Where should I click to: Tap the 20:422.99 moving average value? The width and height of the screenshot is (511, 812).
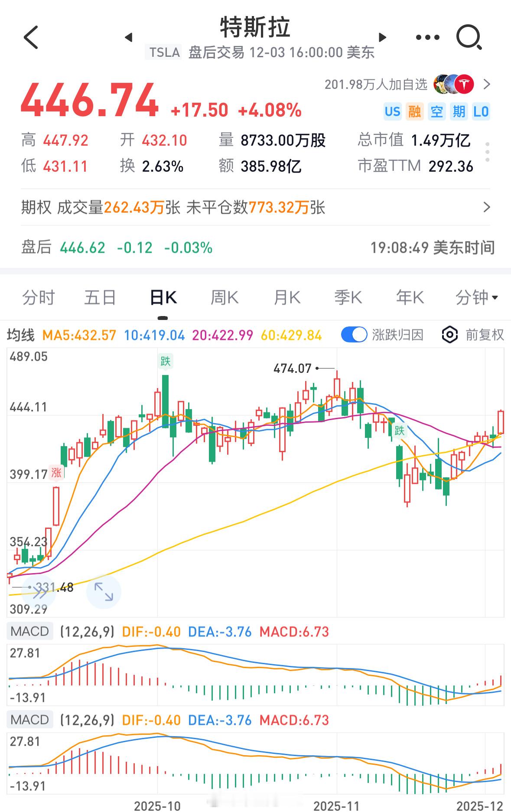point(222,335)
